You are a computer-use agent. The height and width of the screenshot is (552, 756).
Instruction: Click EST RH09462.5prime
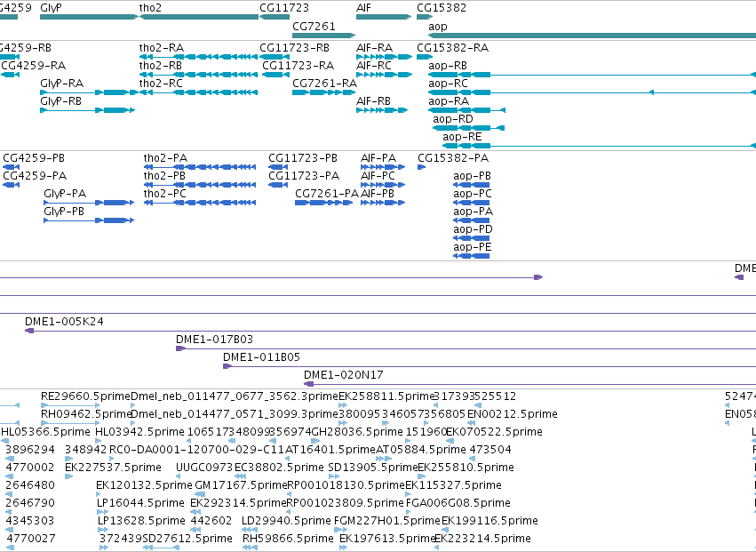[70, 423]
